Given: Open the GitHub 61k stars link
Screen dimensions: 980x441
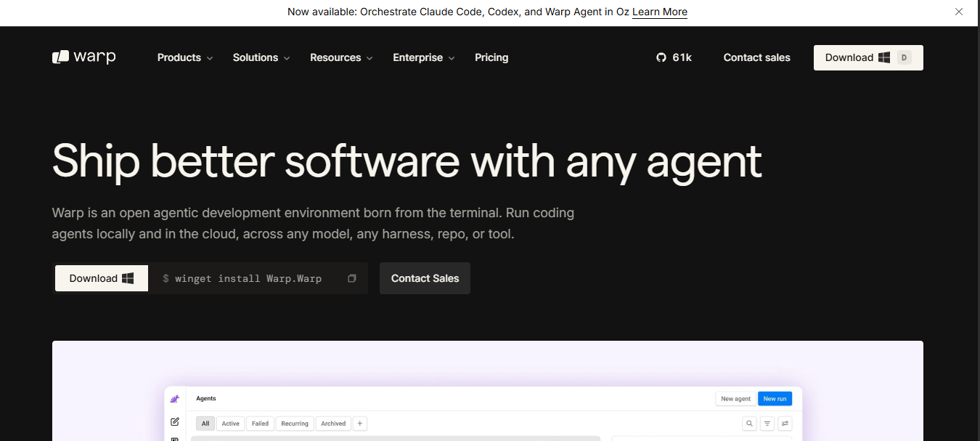Looking at the screenshot, I should click(x=674, y=57).
